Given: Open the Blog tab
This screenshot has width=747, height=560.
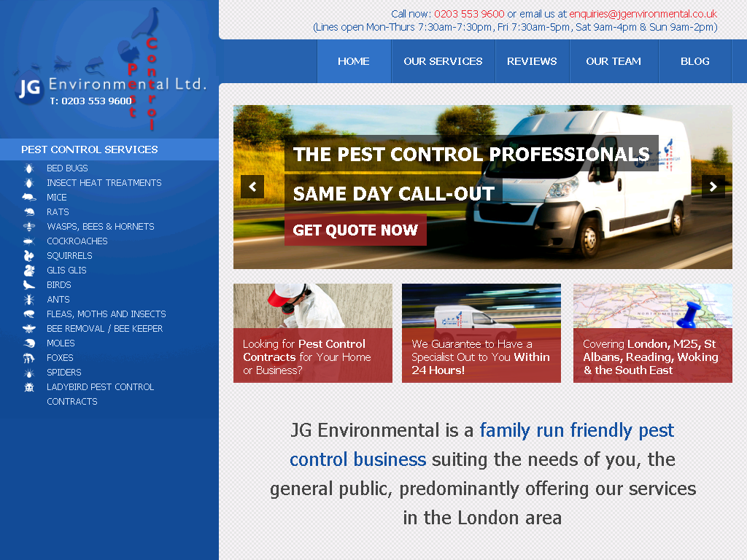Looking at the screenshot, I should (695, 61).
